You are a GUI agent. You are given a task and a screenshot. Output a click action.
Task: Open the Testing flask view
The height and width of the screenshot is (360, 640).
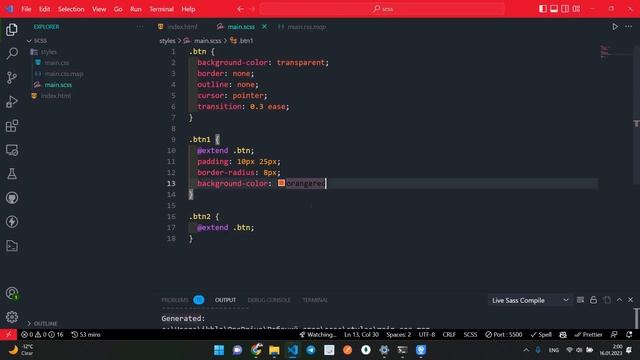[x=12, y=174]
